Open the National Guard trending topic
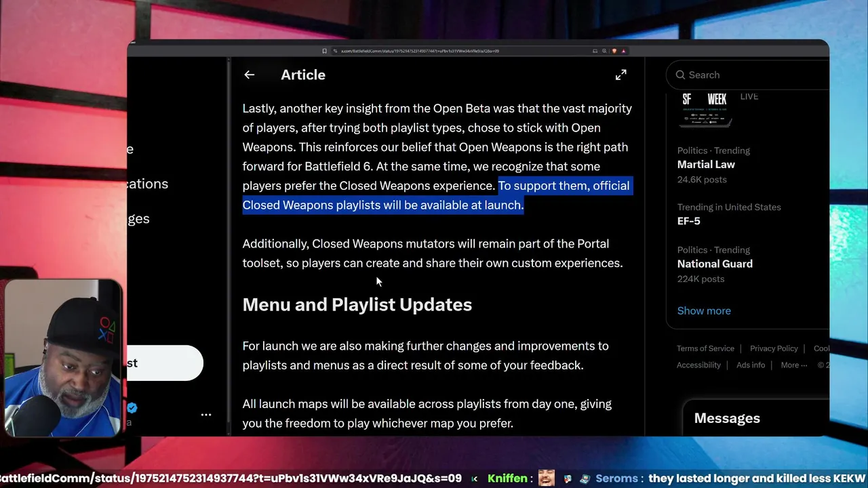Image resolution: width=868 pixels, height=488 pixels. click(715, 264)
